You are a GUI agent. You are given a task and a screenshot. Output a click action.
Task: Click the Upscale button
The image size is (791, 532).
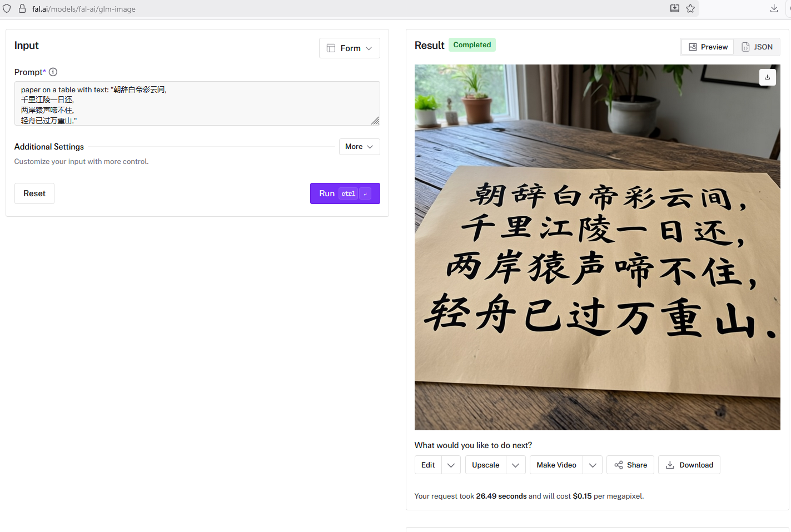(486, 465)
